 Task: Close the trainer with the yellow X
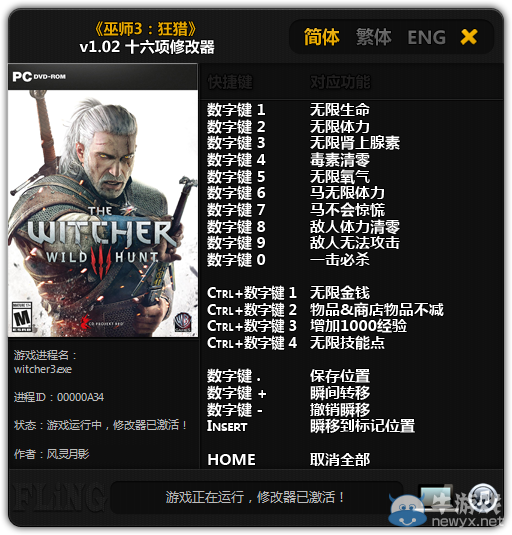pos(469,37)
